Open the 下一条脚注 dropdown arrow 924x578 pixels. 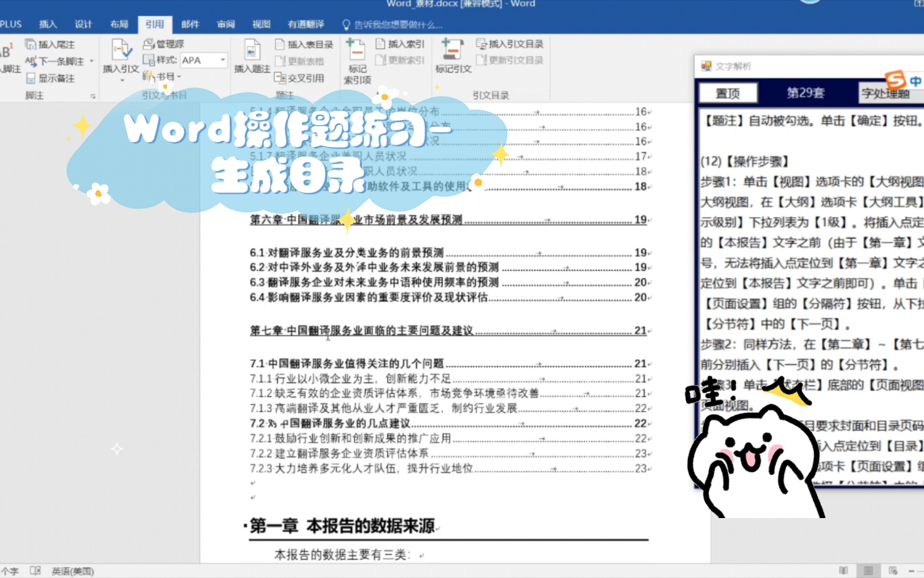point(92,62)
